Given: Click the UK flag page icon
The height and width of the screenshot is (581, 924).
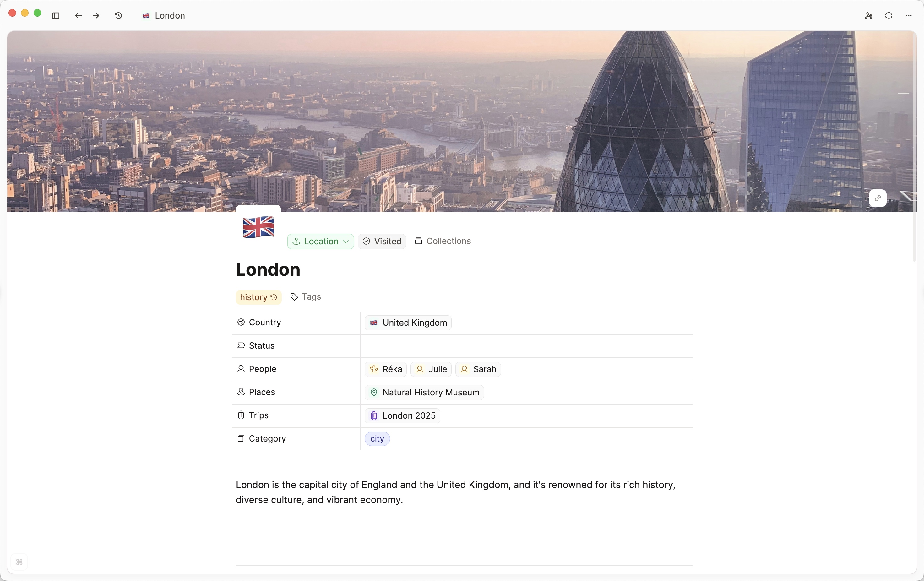Looking at the screenshot, I should (258, 227).
